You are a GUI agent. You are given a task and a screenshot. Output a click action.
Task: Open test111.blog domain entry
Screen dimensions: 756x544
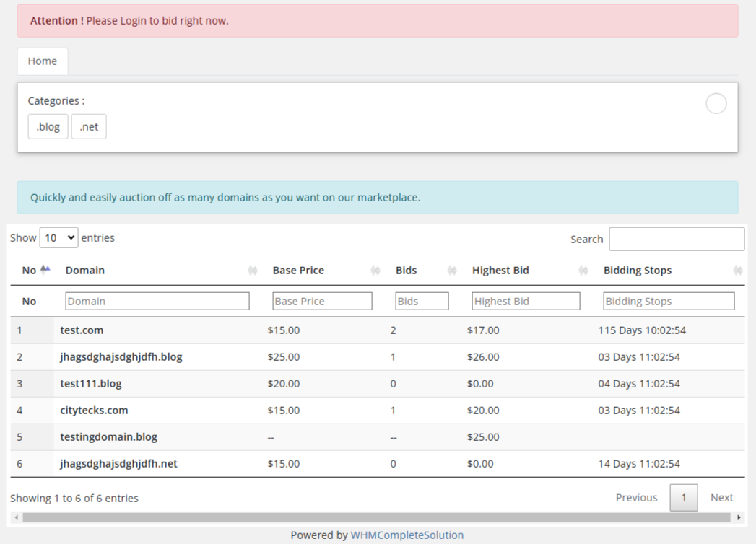coord(91,384)
